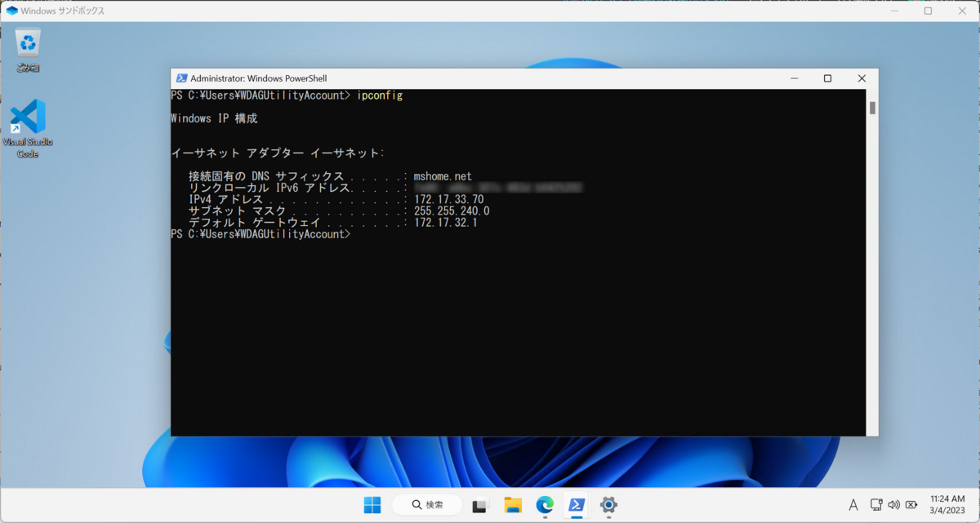Viewport: 980px width, 523px height.
Task: Click the IPv4 address '172.17.33.70'
Action: coord(449,199)
